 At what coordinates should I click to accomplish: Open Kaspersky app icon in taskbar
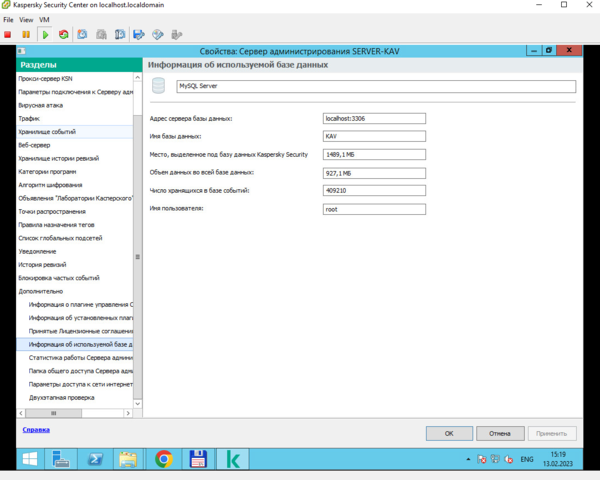pos(234,459)
